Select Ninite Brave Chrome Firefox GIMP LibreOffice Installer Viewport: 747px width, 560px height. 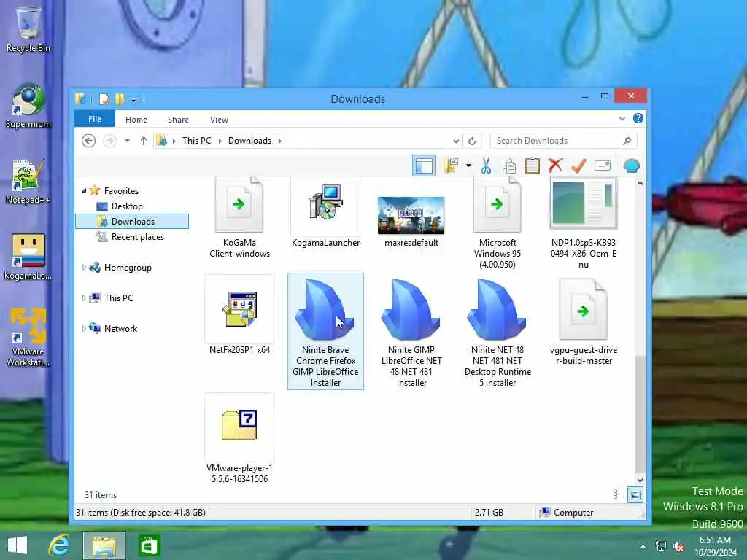pyautogui.click(x=325, y=332)
